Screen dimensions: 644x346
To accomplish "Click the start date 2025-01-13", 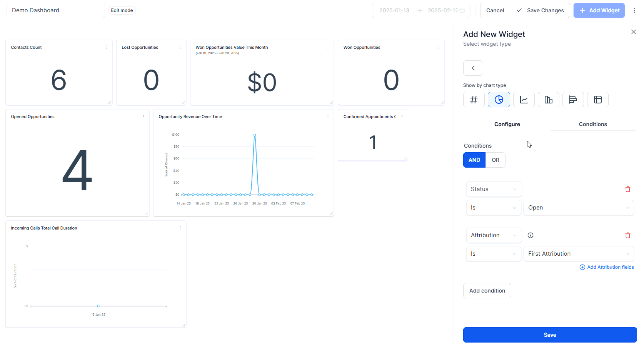I will point(394,10).
